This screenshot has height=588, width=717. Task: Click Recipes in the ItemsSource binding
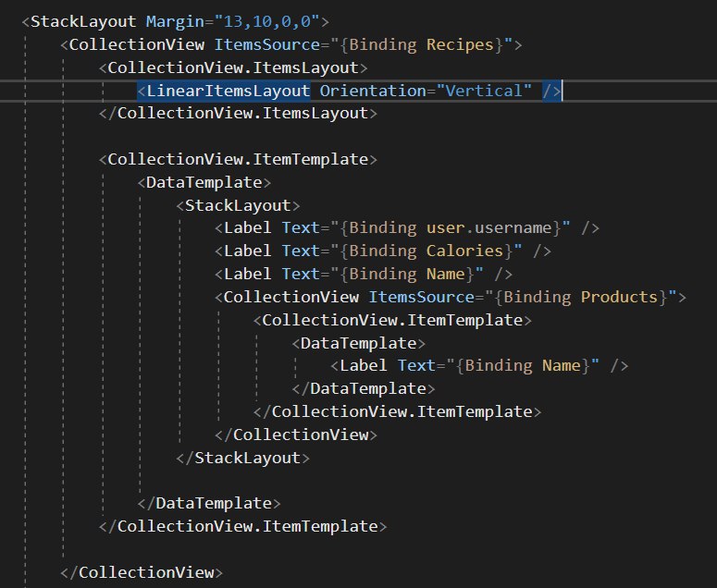(x=460, y=44)
